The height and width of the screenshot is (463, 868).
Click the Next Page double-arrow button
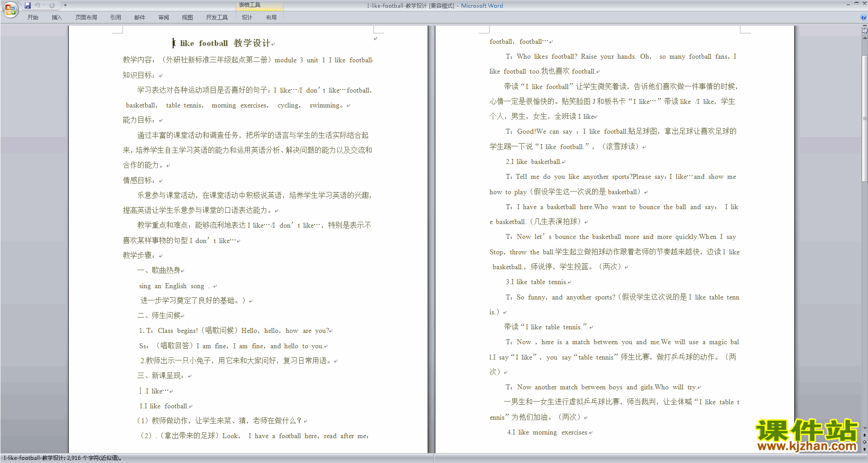[864, 449]
